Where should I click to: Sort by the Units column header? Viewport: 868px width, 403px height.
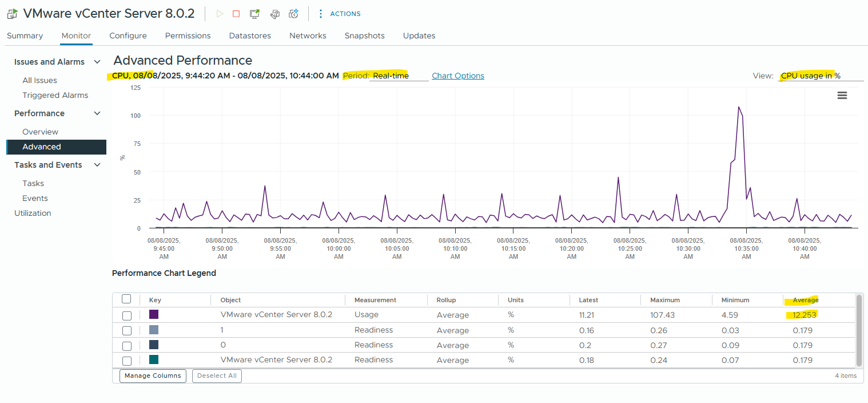point(515,300)
